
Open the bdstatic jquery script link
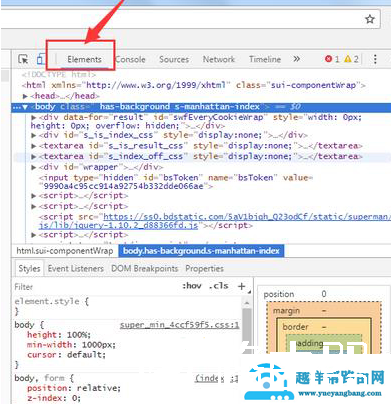[214, 221]
